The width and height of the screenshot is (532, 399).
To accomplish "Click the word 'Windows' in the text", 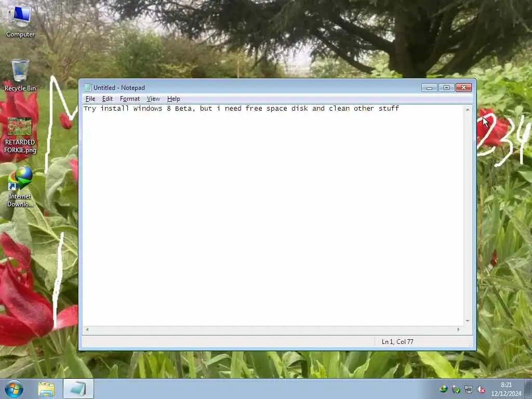I will [148, 109].
